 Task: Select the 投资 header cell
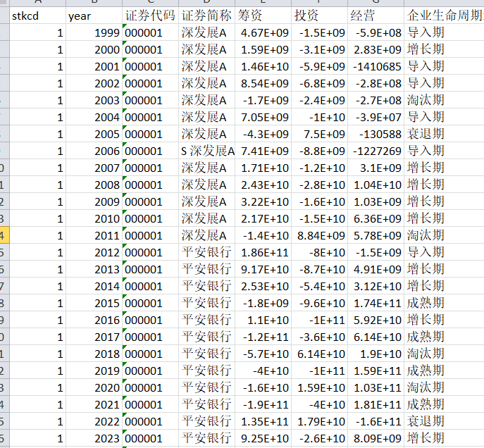point(319,15)
